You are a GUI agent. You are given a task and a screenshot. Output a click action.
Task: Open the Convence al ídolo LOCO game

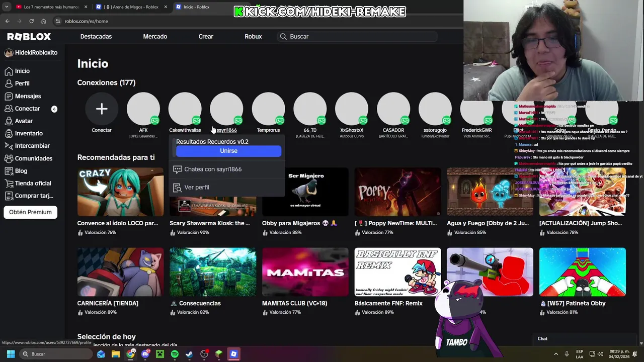coord(120,192)
